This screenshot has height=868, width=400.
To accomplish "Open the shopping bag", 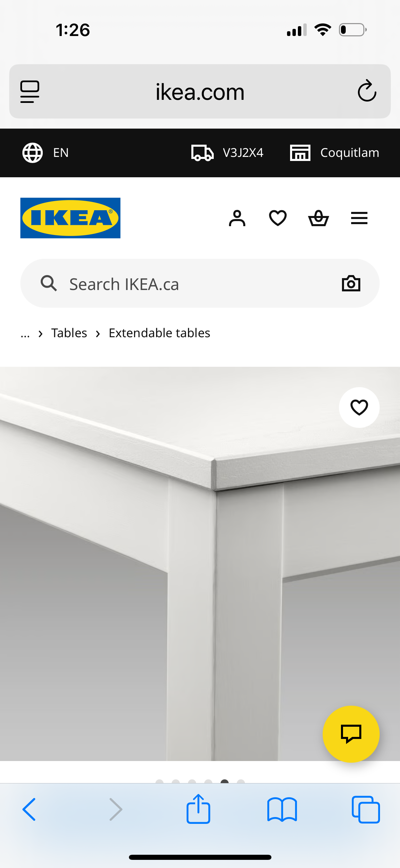I will point(318,218).
